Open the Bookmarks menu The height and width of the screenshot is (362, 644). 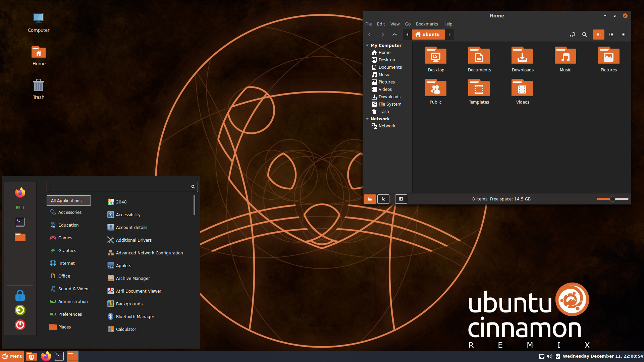click(x=427, y=24)
